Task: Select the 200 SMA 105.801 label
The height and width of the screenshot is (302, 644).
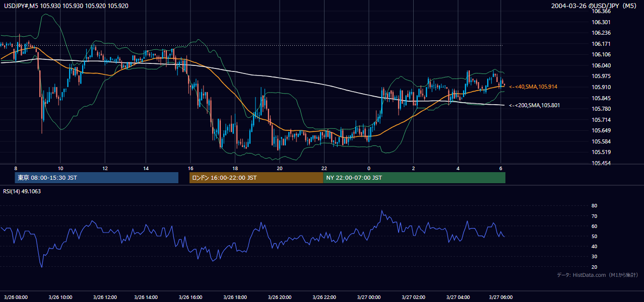Action: pos(534,105)
